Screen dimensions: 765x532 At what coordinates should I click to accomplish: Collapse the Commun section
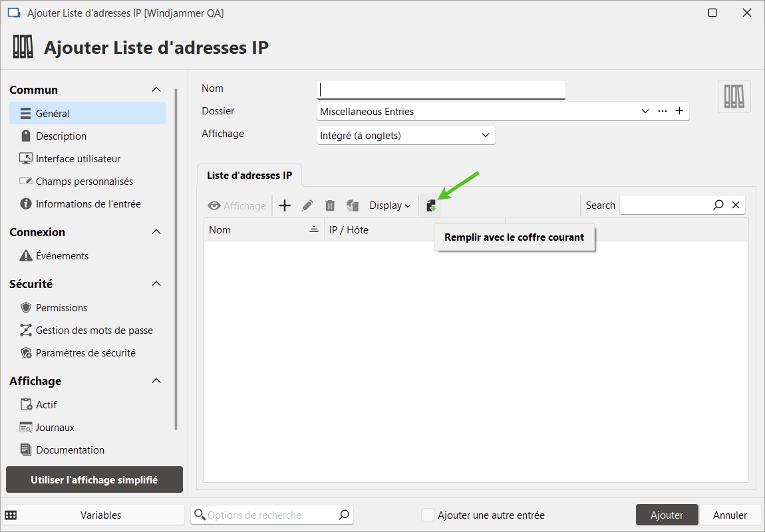156,90
